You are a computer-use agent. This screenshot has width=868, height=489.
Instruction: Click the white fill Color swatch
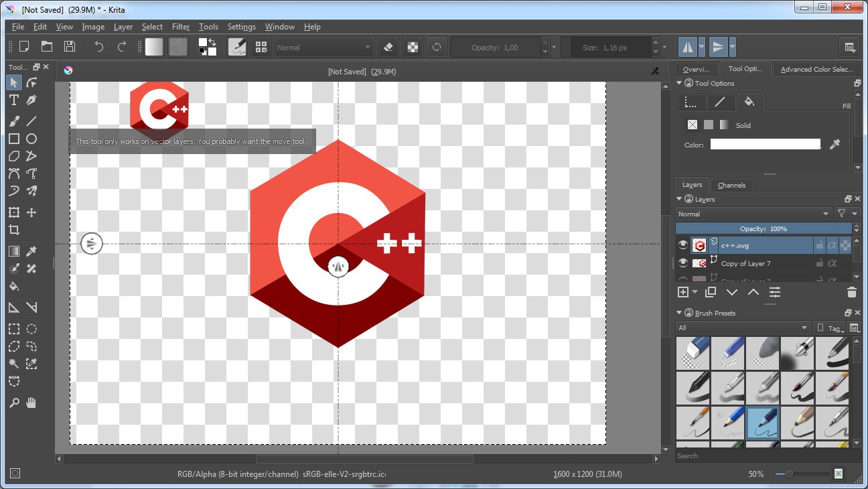pos(765,144)
